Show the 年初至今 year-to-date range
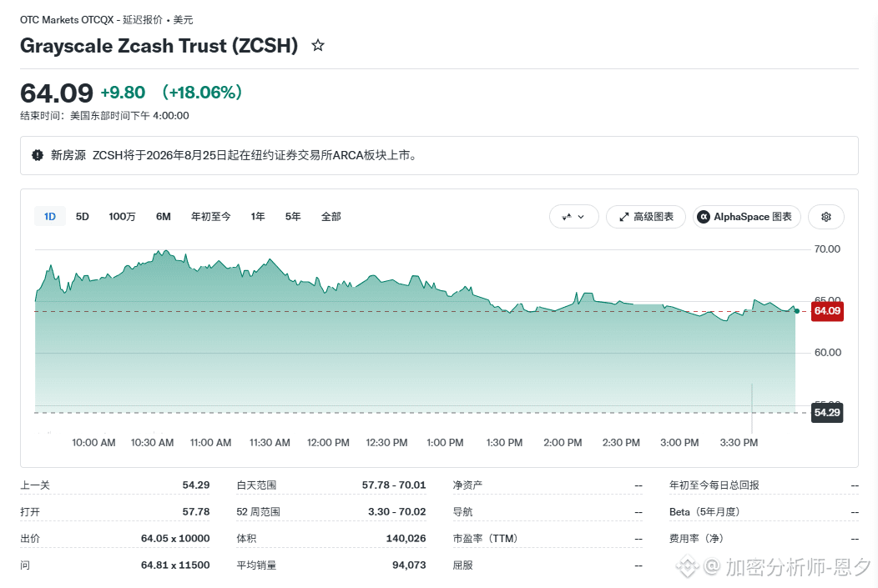This screenshot has width=878, height=588. 210,217
